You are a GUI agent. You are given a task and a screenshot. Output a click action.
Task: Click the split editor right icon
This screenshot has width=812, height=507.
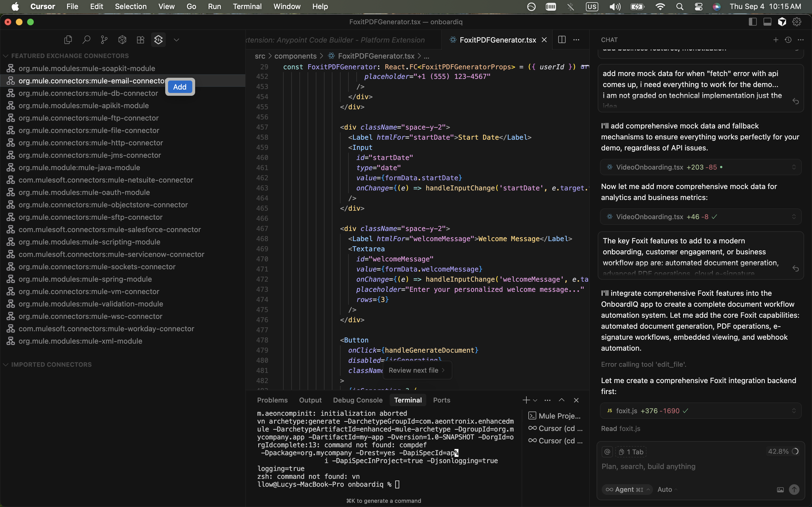pyautogui.click(x=562, y=39)
